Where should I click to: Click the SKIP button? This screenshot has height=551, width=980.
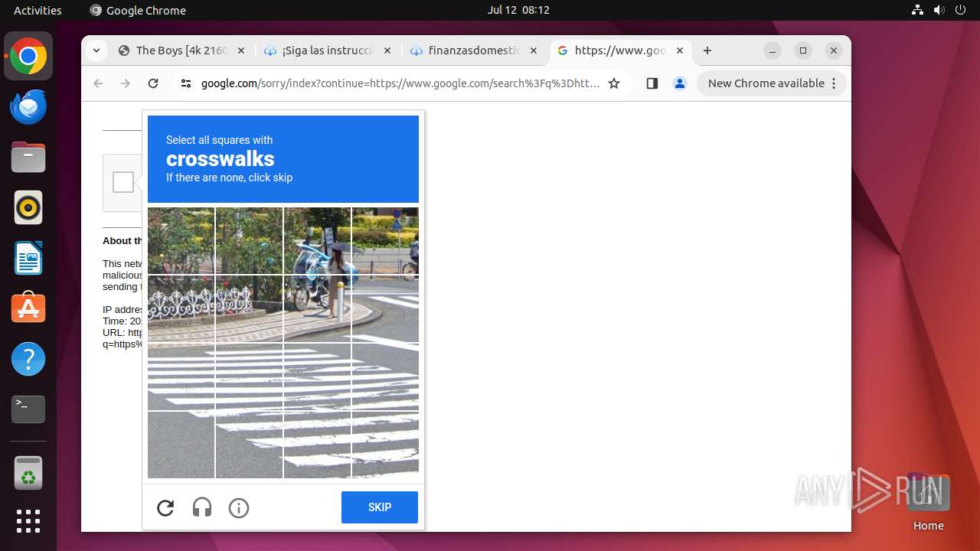pos(380,507)
